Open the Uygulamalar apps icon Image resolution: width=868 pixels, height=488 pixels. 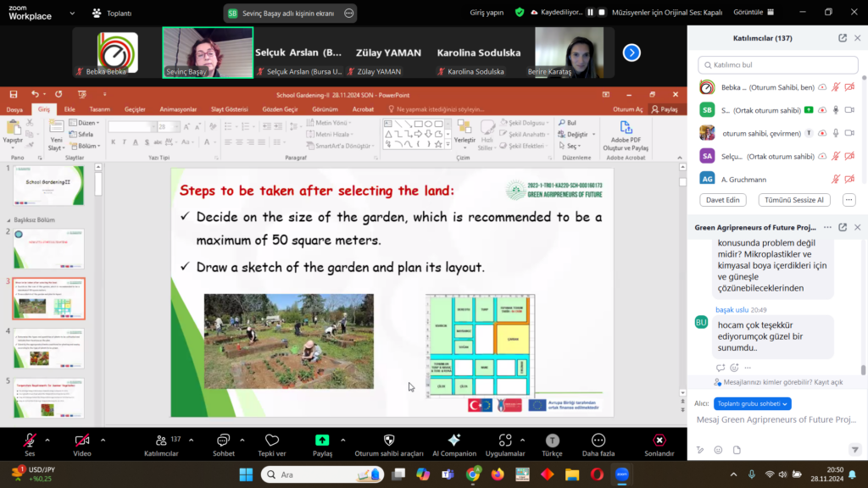505,440
